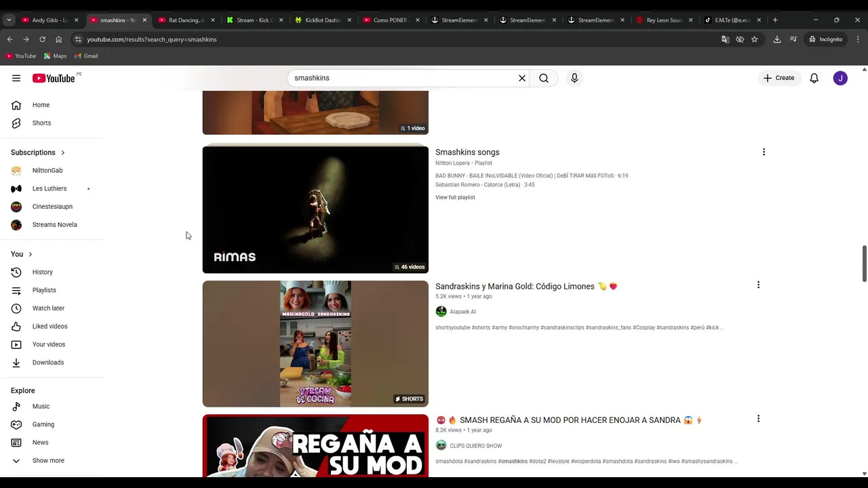Click the address bar URL
This screenshot has height=488, width=868.
(152, 39)
